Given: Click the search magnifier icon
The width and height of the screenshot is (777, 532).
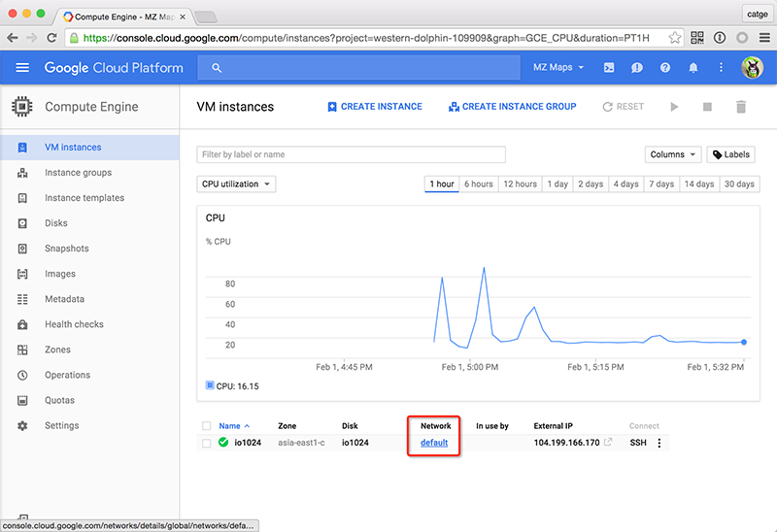Looking at the screenshot, I should tap(217, 68).
